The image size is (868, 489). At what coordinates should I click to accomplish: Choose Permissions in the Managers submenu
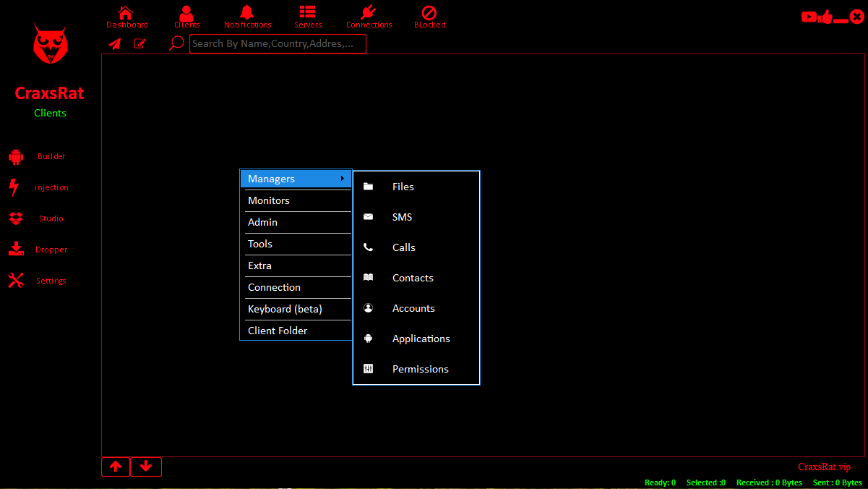pyautogui.click(x=416, y=369)
